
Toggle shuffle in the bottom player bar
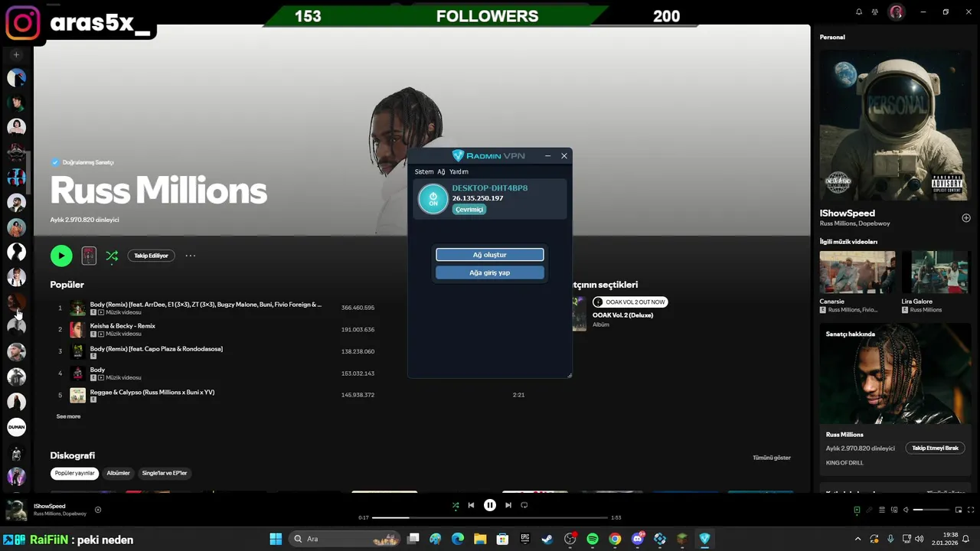pos(456,505)
